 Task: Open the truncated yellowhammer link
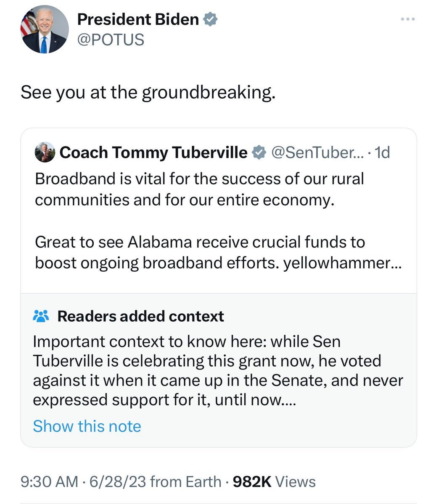tap(342, 263)
